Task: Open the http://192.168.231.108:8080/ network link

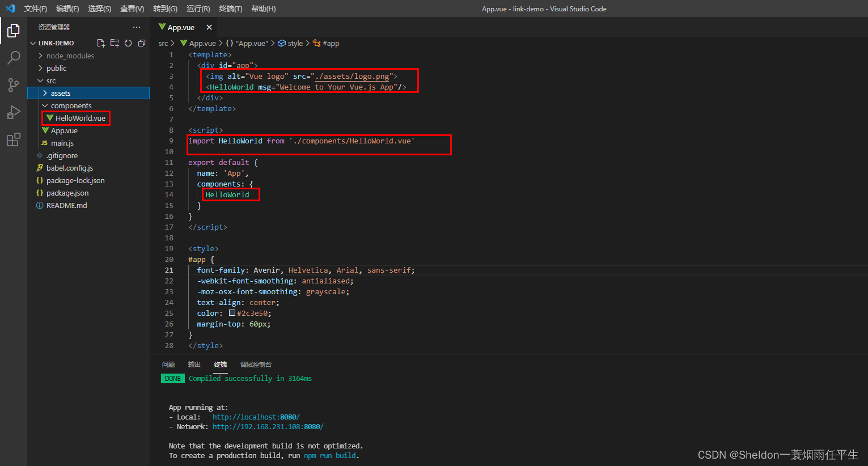Action: pyautogui.click(x=268, y=426)
